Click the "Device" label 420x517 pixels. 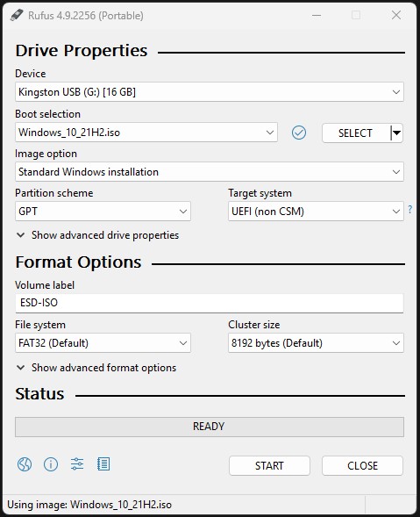(31, 74)
